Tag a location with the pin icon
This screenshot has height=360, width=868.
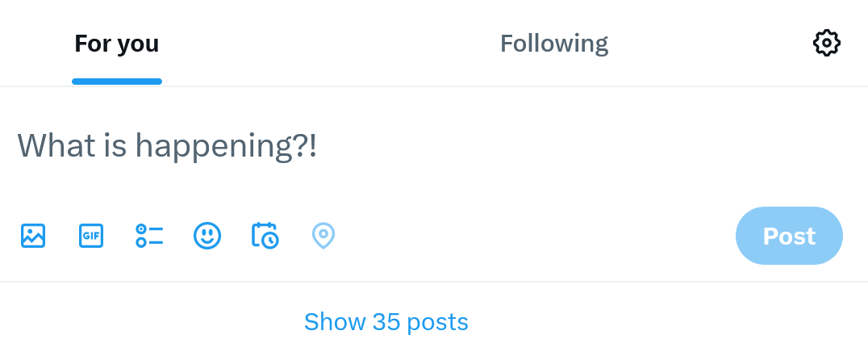[x=323, y=236]
